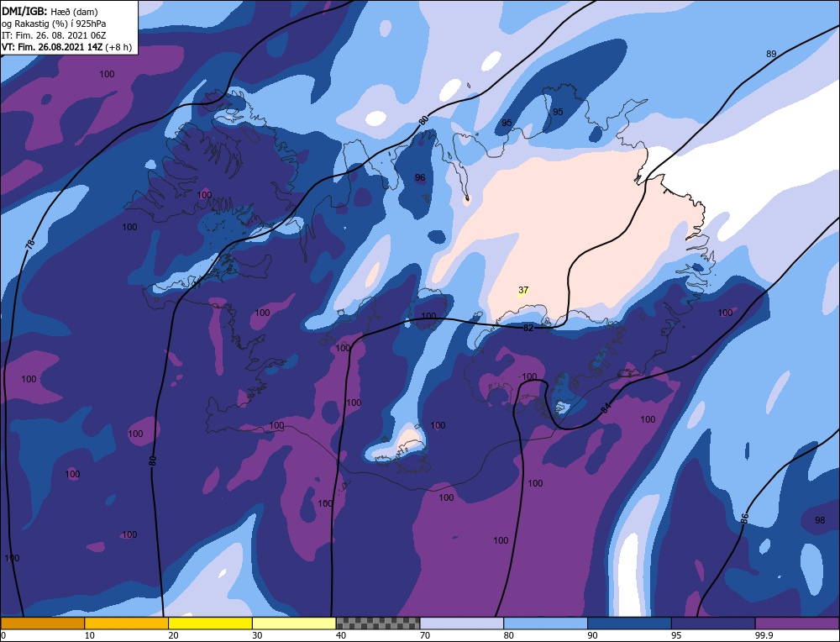The height and width of the screenshot is (642, 840).
Task: Click legend scale value 99.9
Action: pyautogui.click(x=764, y=635)
